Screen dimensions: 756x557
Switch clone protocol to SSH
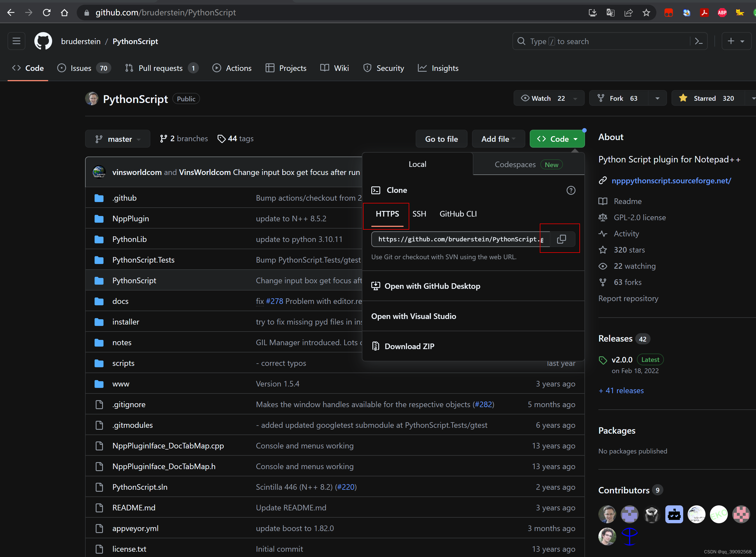419,214
